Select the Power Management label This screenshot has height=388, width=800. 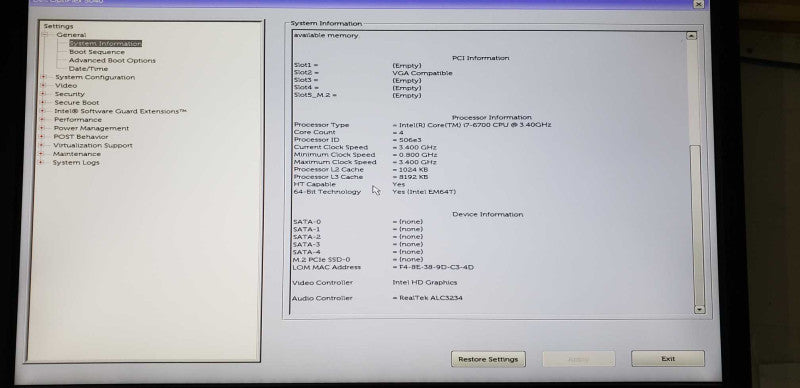pyautogui.click(x=91, y=128)
